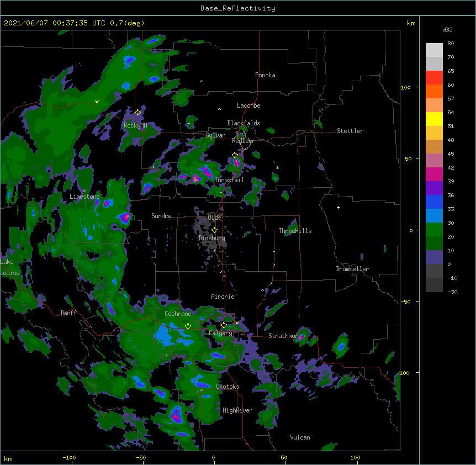Select the white plus marker north of Drumheller

pos(338,207)
